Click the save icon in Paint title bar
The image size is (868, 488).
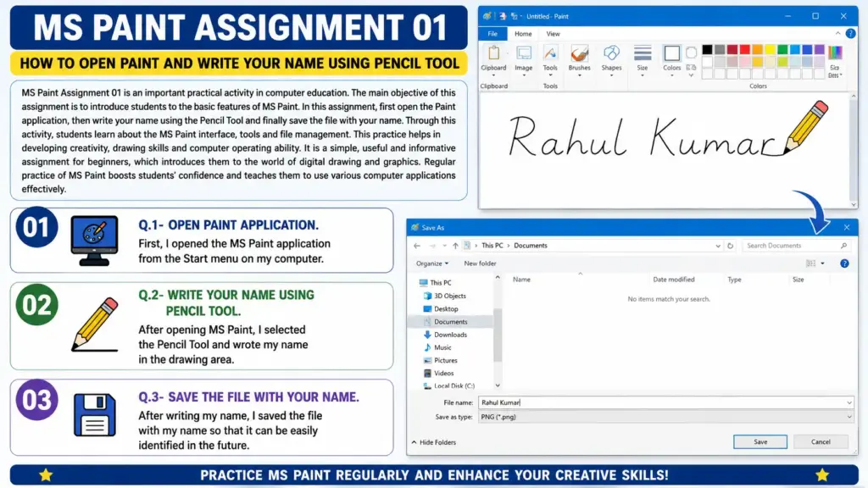tap(503, 16)
